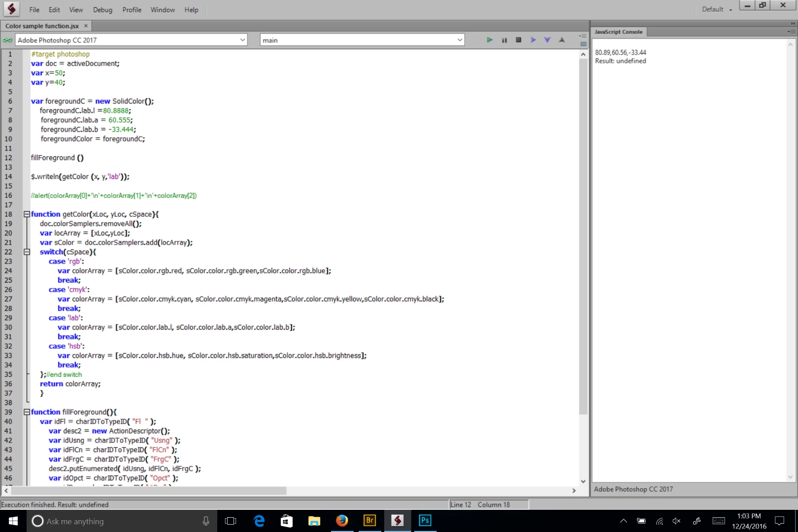Image resolution: width=798 pixels, height=532 pixels.
Task: Open the View menu
Action: point(76,10)
